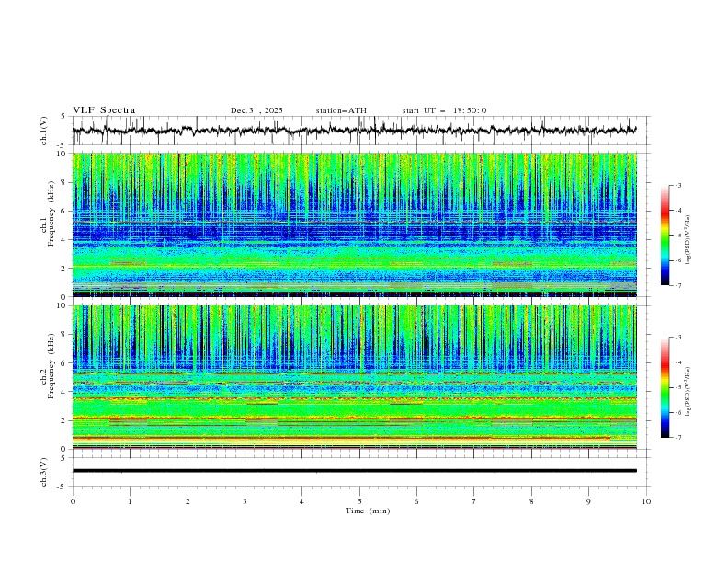
Task: Select the lower "log(PSD)(V²/Hz)" scale label
Action: 688,392
